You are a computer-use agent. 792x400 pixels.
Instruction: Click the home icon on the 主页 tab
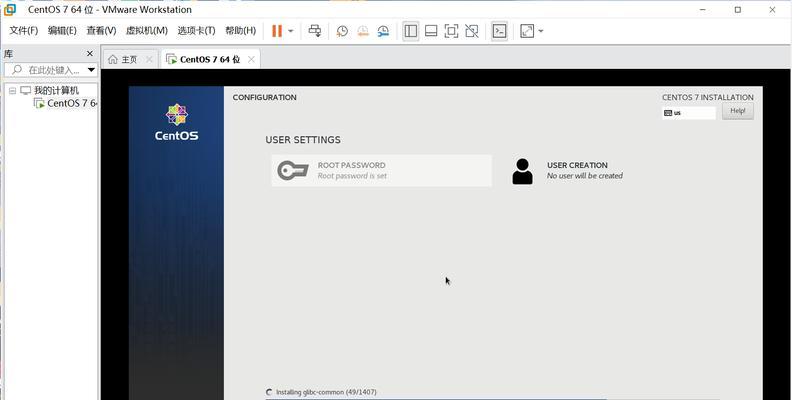tap(113, 60)
